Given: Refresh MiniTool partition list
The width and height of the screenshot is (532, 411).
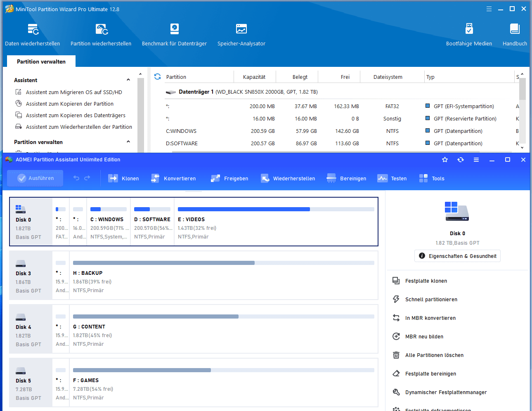Looking at the screenshot, I should pyautogui.click(x=157, y=77).
